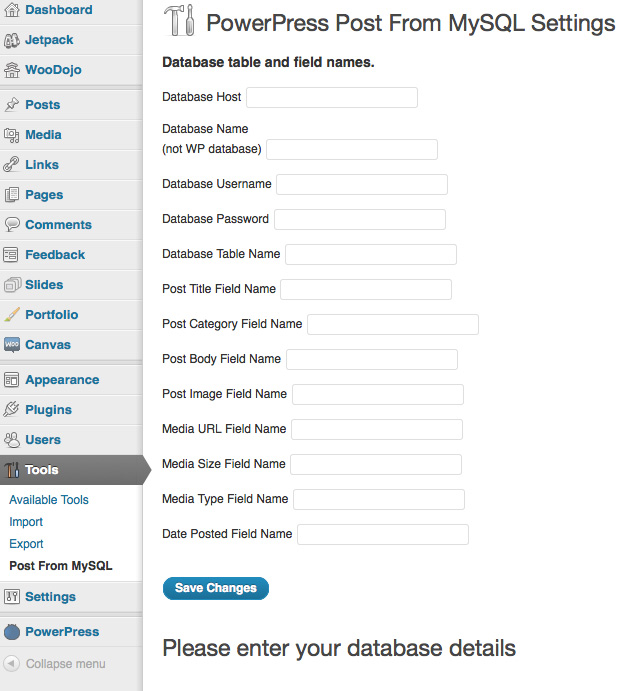This screenshot has height=691, width=641.
Task: Click the Jetpack icon in sidebar
Action: tap(12, 40)
